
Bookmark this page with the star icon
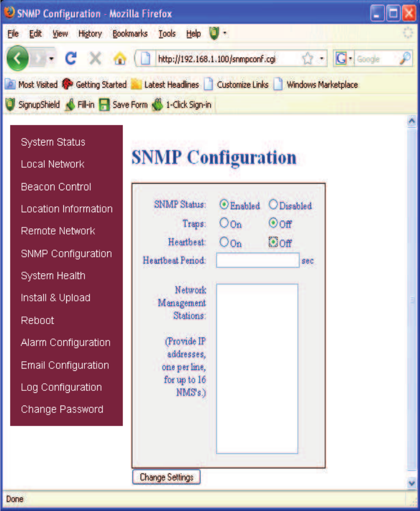(307, 59)
